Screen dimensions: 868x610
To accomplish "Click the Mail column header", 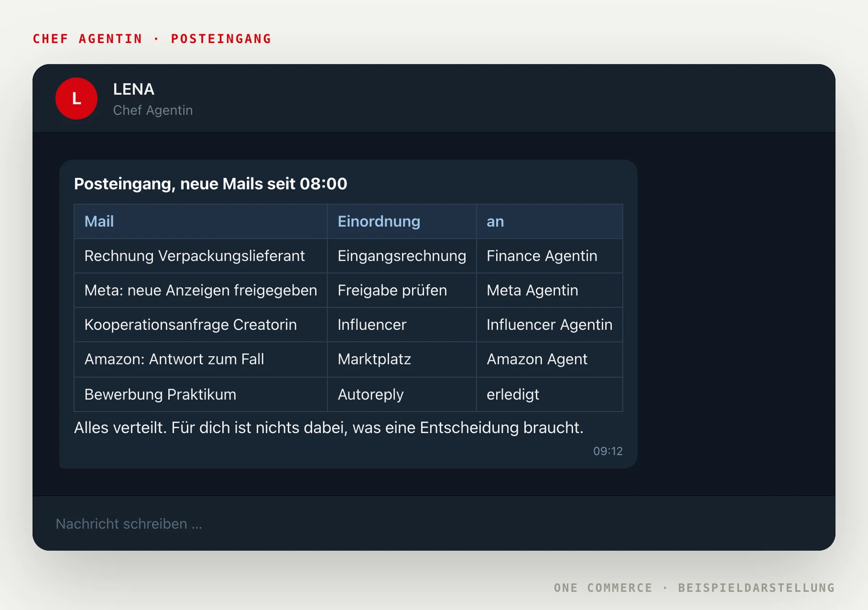I will coord(201,221).
